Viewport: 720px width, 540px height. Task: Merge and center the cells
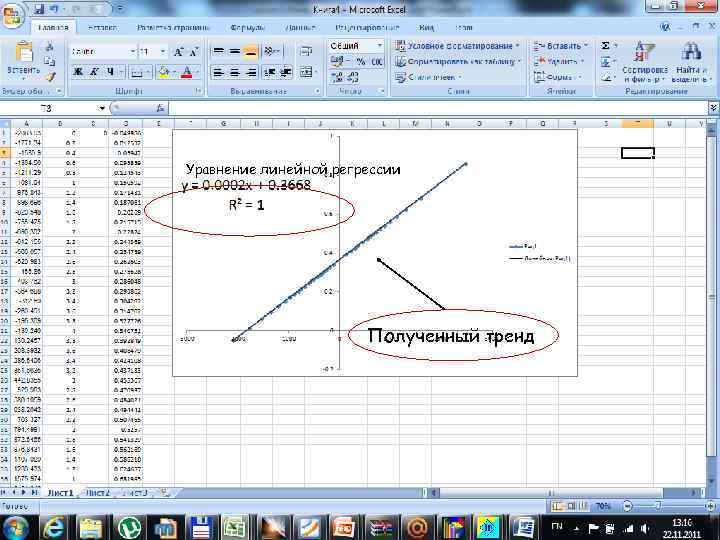(x=307, y=73)
